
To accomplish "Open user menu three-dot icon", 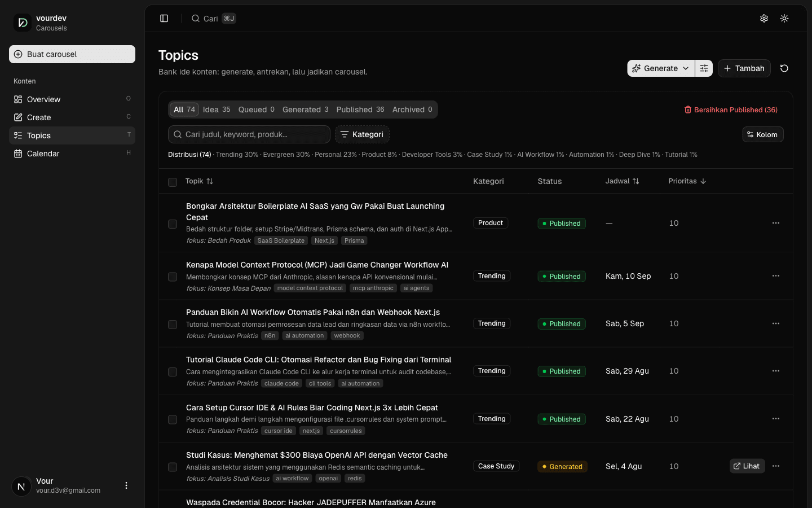I will tap(126, 485).
